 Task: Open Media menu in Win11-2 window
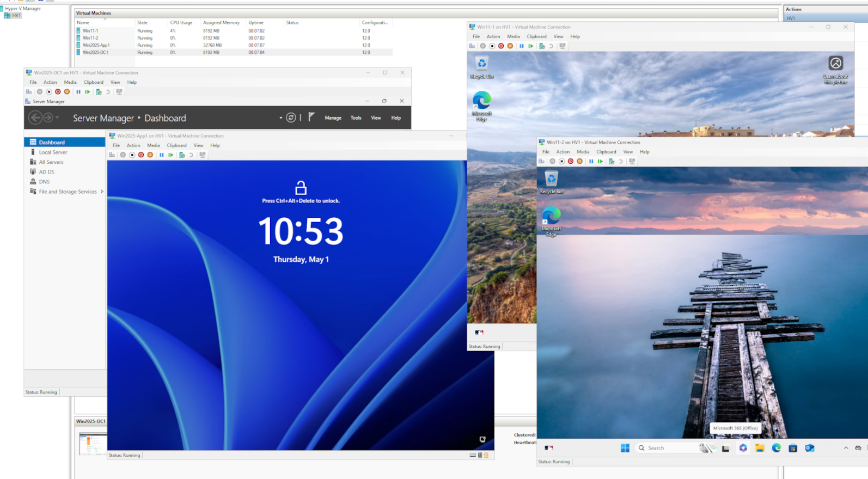[x=583, y=152]
